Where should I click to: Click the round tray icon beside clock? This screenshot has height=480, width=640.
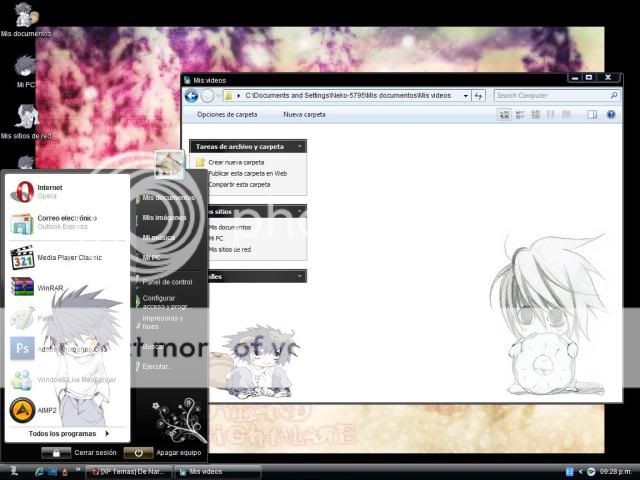click(591, 472)
